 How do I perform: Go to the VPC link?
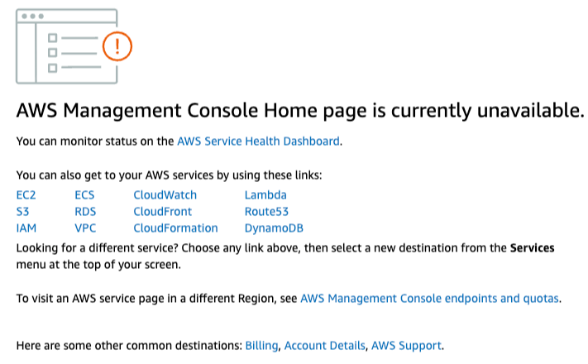[x=85, y=228]
